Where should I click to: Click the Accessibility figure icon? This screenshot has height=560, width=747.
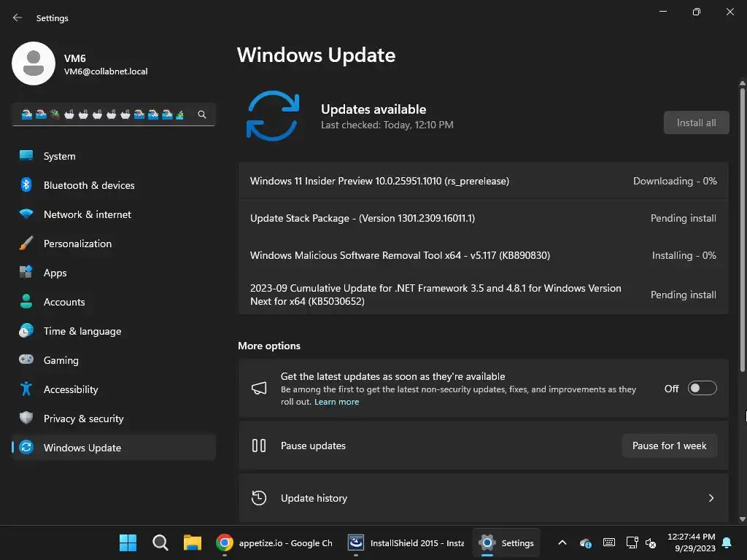pos(26,389)
